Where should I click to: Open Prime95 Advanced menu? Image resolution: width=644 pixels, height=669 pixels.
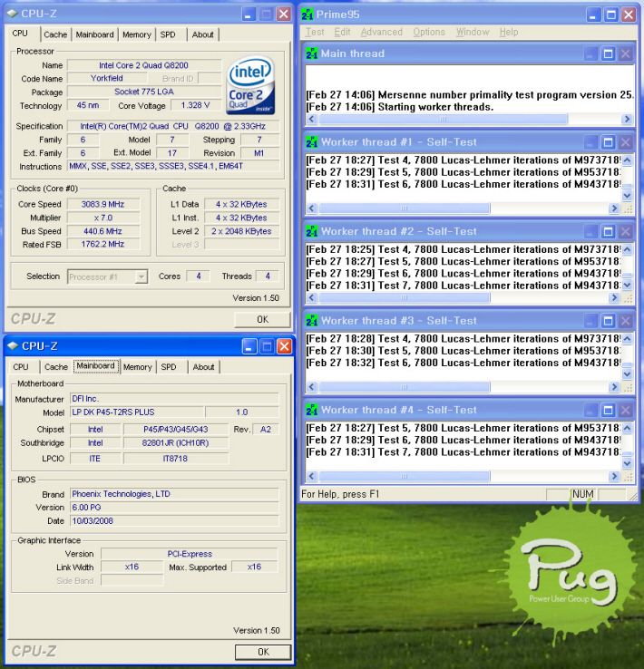pyautogui.click(x=382, y=32)
